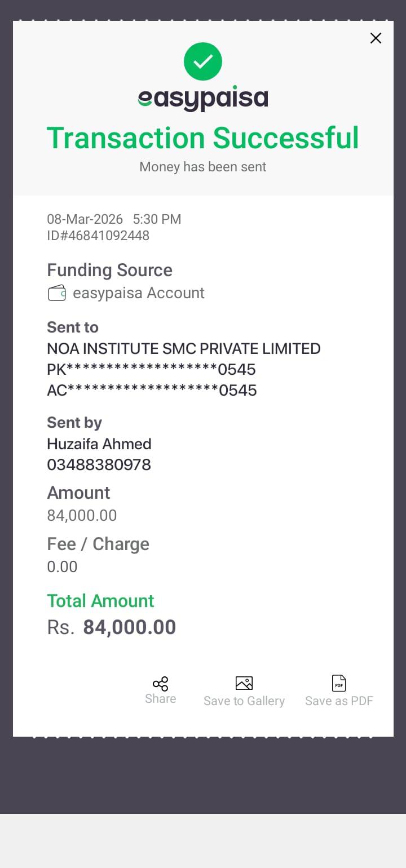Tap the Transaction Successful heading
The height and width of the screenshot is (868, 406).
[x=203, y=138]
